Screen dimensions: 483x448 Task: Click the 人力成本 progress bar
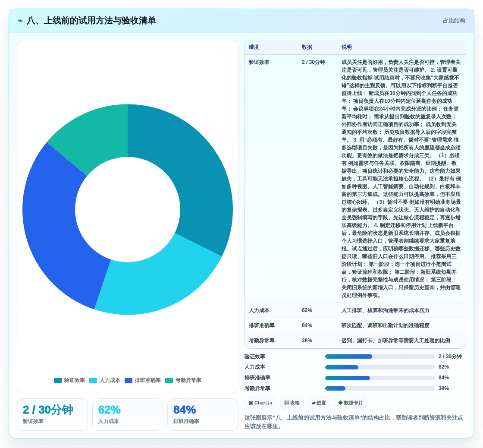pyautogui.click(x=380, y=367)
